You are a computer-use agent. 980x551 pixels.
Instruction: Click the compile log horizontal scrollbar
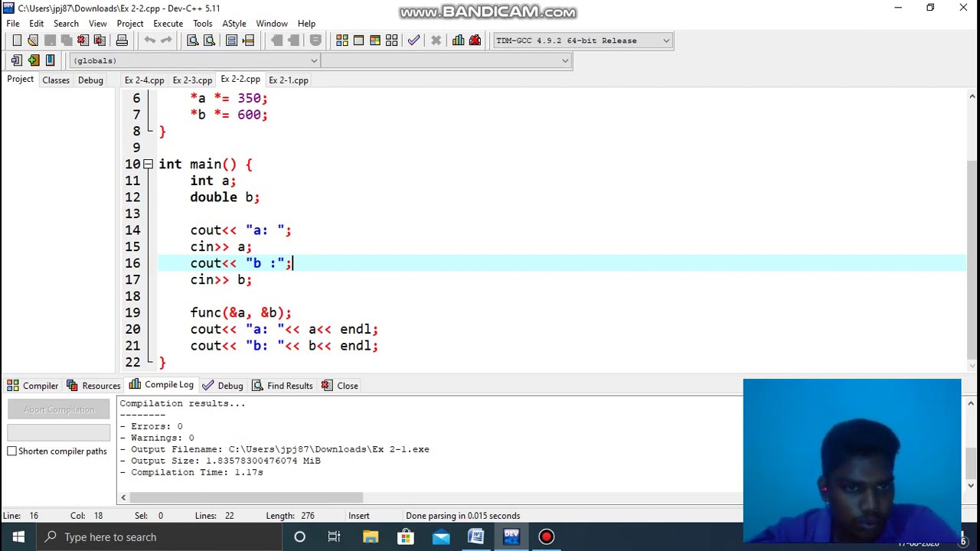[x=245, y=497]
